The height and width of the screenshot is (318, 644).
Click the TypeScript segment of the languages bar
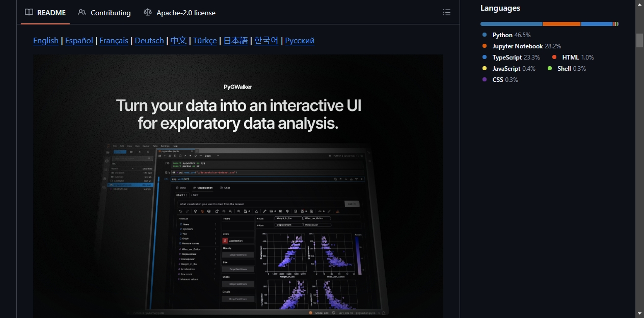coord(597,24)
